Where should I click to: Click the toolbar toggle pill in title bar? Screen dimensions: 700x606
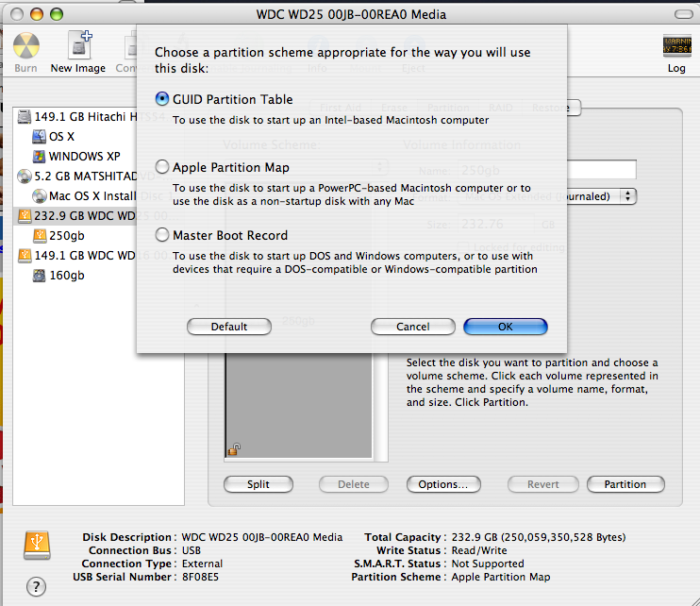(x=683, y=14)
